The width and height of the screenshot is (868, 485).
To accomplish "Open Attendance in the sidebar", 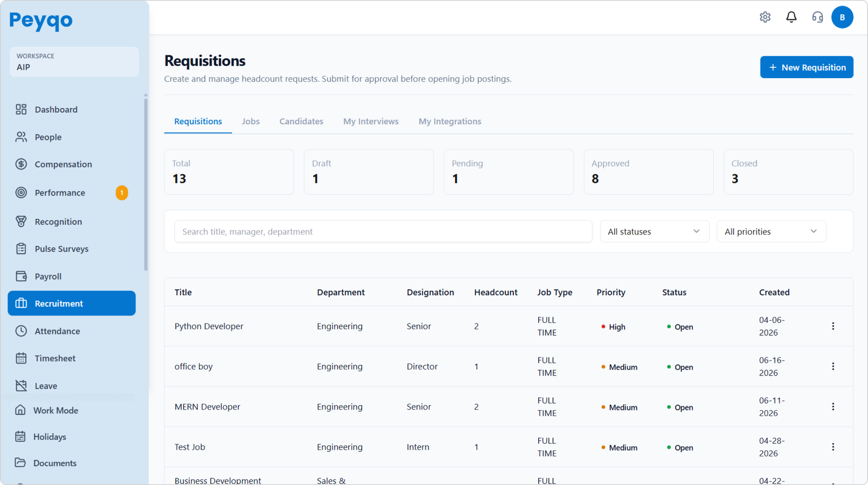I will (72, 331).
